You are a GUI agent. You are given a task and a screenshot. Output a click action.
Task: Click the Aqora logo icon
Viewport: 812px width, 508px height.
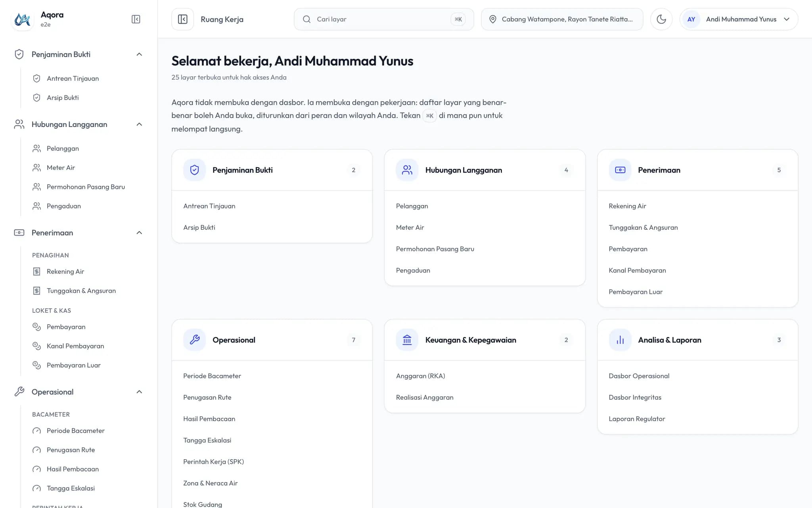point(22,19)
